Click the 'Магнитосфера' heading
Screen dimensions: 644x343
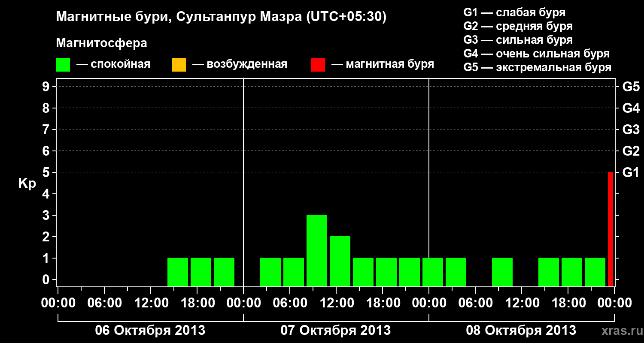[102, 43]
